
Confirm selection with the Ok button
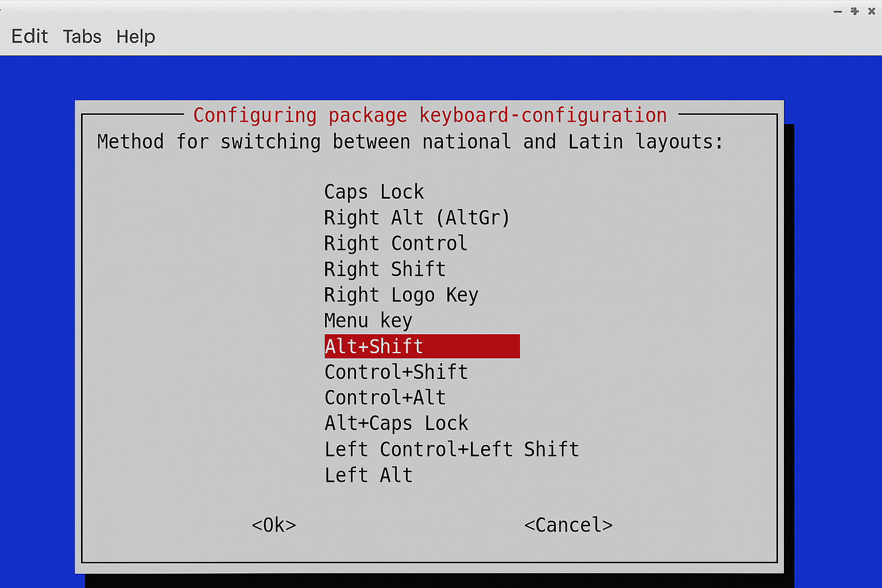pos(273,524)
